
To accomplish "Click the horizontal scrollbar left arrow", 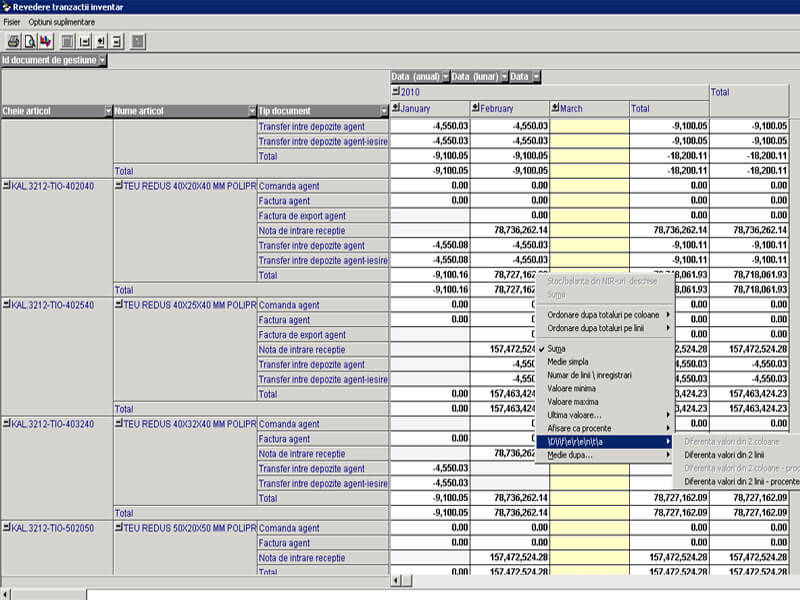I will coord(396,580).
